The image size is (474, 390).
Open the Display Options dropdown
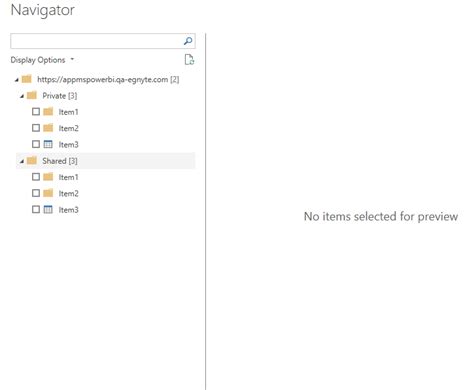coord(42,60)
